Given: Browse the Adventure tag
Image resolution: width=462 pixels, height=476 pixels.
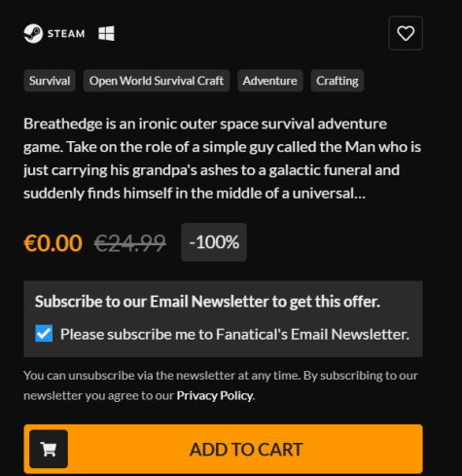Looking at the screenshot, I should pyautogui.click(x=270, y=81).
